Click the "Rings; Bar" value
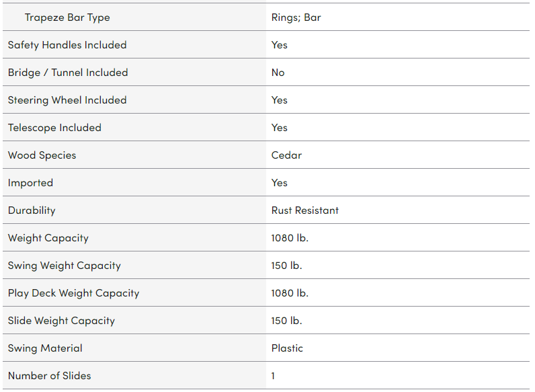 [x=296, y=17]
